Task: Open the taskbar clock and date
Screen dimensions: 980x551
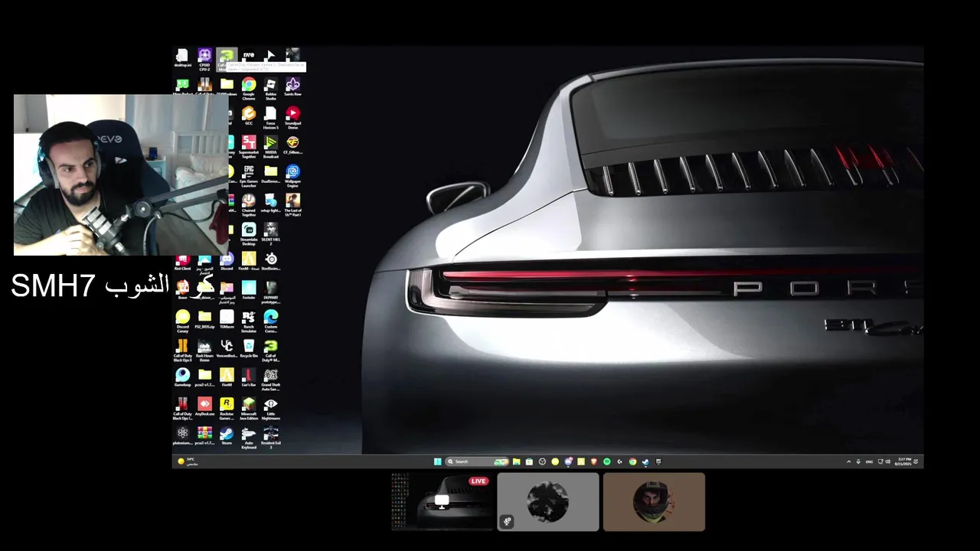Action: click(x=903, y=461)
